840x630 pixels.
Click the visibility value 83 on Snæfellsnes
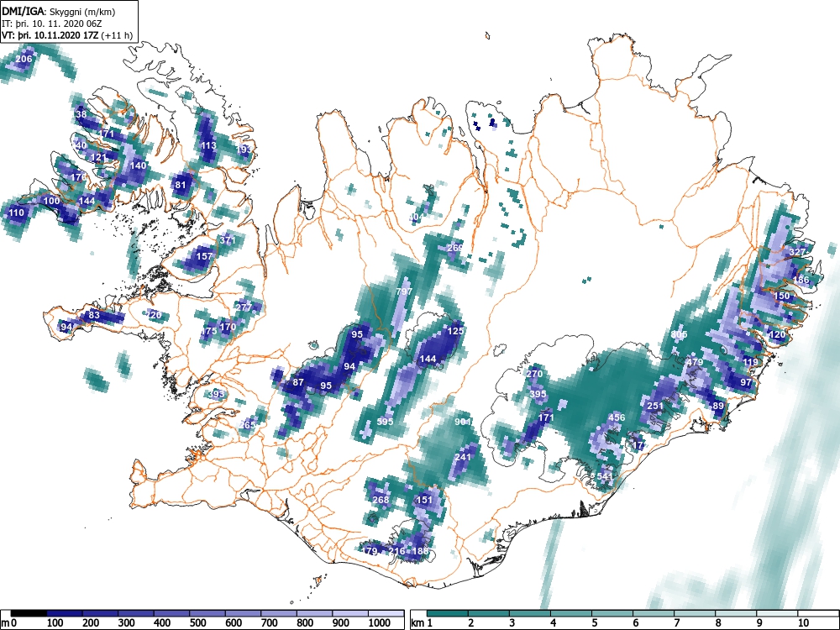pyautogui.click(x=94, y=315)
